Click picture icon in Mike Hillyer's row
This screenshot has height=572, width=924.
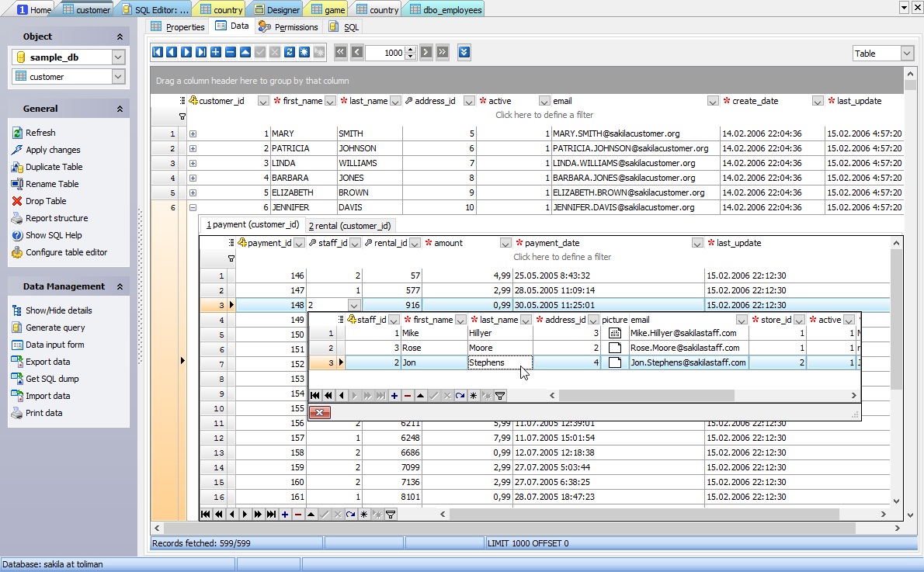point(615,333)
